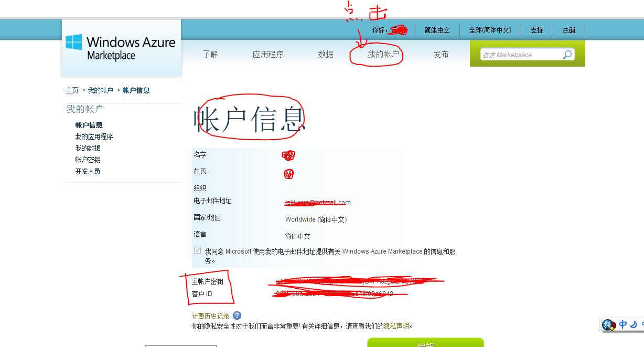The image size is (644, 347).
Task: Click 我的帐户 in the breadcrumb
Action: coord(100,90)
